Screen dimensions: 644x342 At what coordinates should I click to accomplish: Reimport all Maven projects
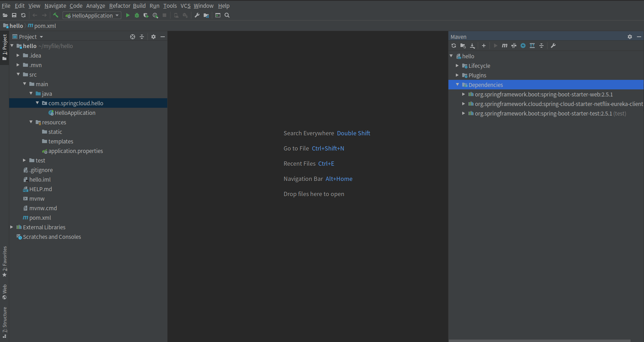454,46
